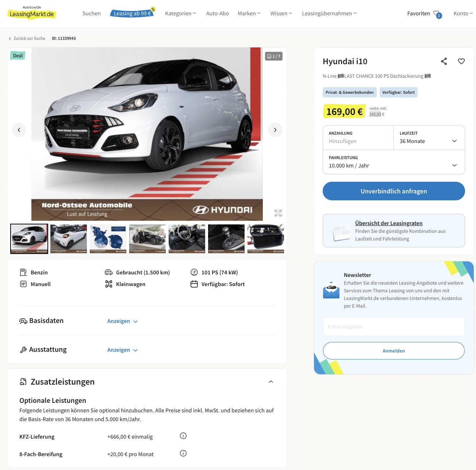The height and width of the screenshot is (470, 476).
Task: Open Favoriten in the header
Action: (x=419, y=14)
